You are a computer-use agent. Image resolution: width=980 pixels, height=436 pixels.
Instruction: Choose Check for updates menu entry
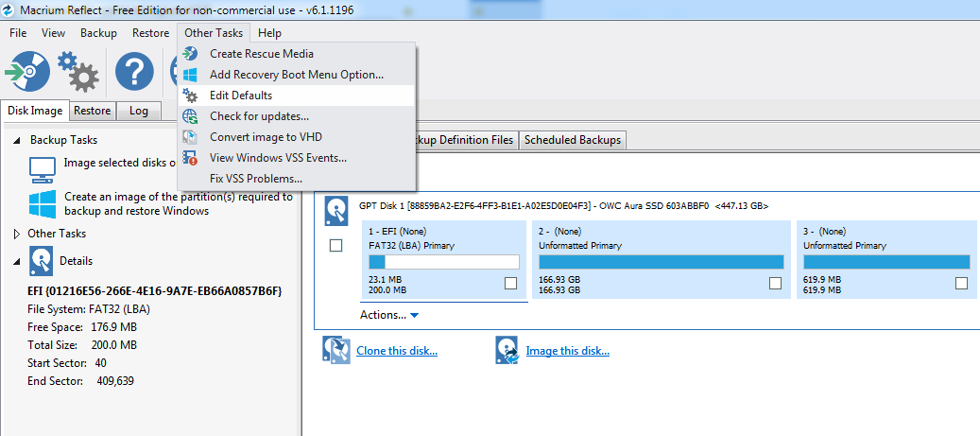259,116
